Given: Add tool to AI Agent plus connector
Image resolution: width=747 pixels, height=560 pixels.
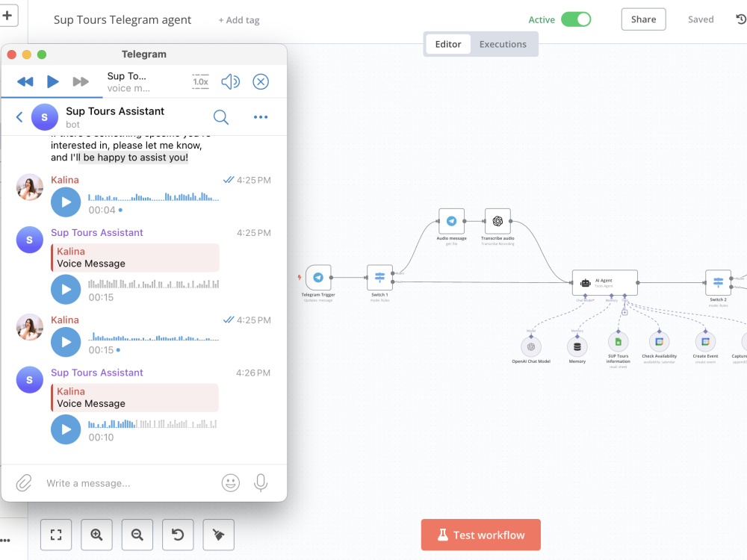Looking at the screenshot, I should coord(624,312).
